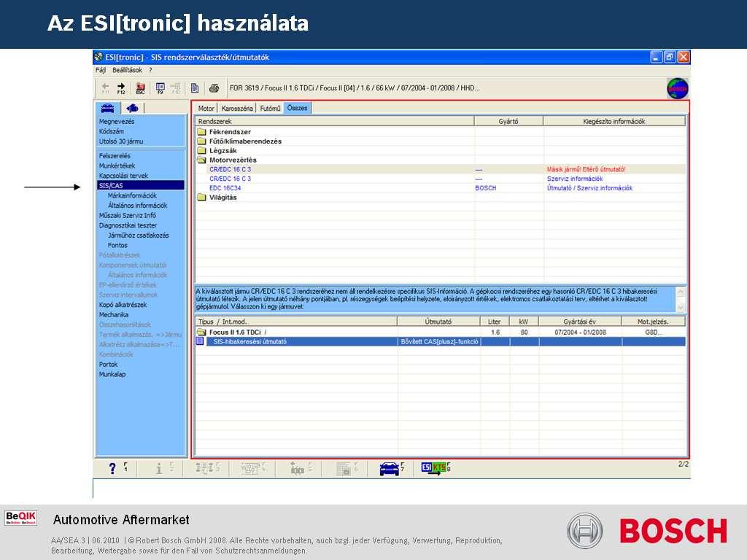Switch to the Motor tab
The width and height of the screenshot is (747, 560).
[x=206, y=108]
